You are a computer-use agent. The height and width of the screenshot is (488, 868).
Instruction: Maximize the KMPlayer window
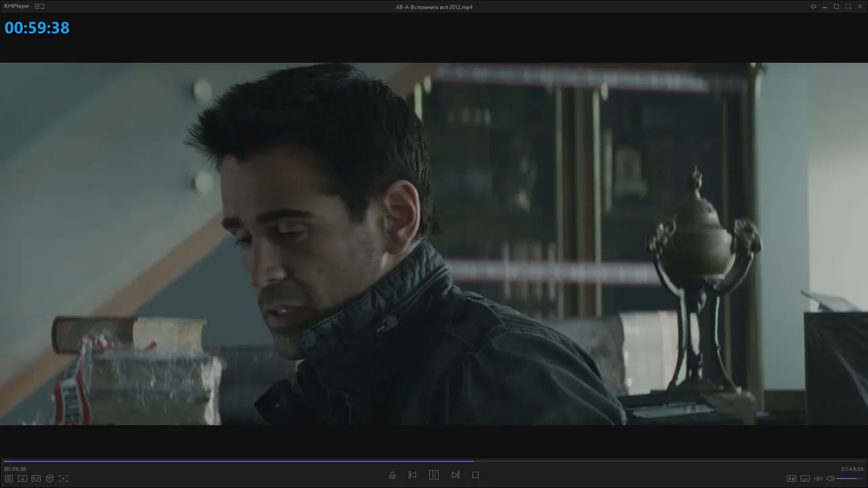(x=836, y=6)
